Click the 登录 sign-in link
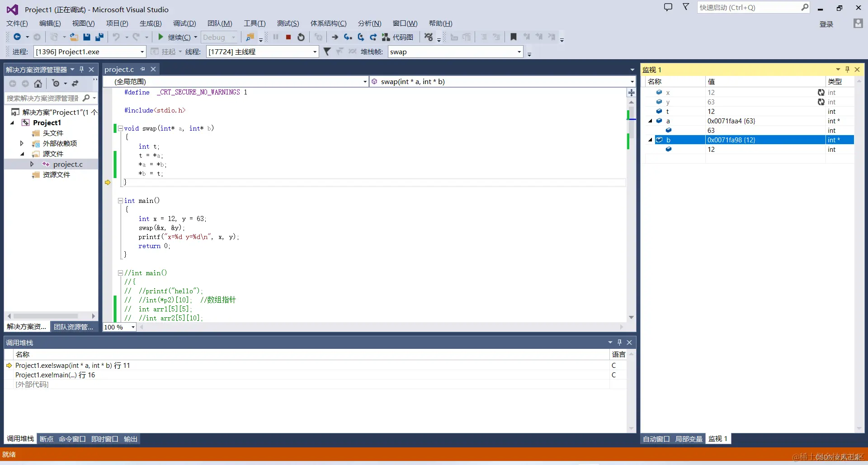Image resolution: width=868 pixels, height=465 pixels. (x=826, y=24)
